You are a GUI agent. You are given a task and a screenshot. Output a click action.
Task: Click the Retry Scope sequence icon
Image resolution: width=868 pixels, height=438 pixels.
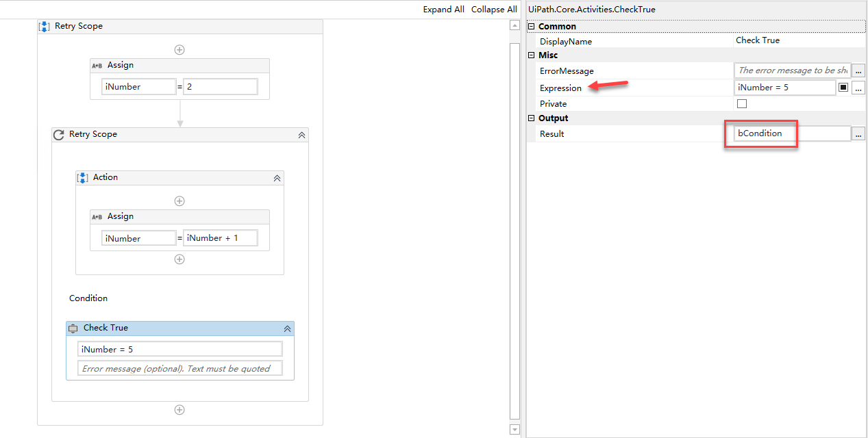click(x=44, y=25)
